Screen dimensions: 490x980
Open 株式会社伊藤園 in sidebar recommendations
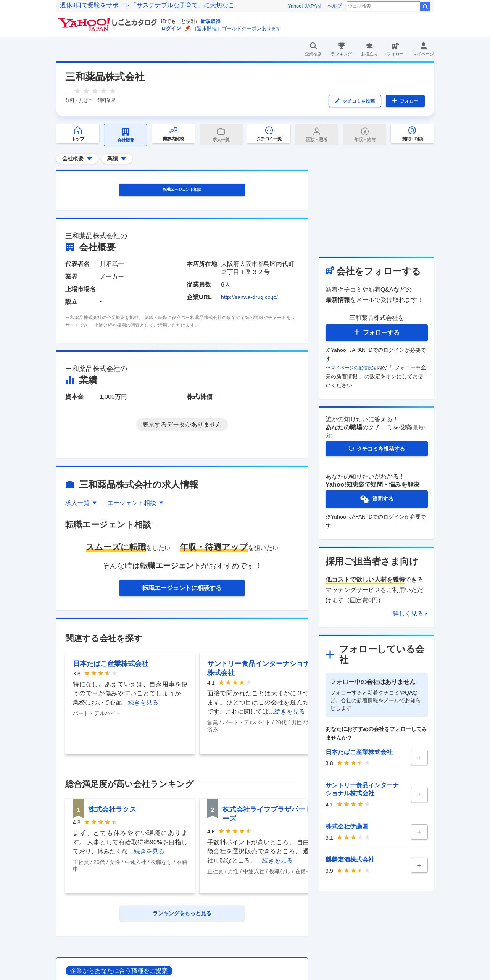(x=347, y=826)
